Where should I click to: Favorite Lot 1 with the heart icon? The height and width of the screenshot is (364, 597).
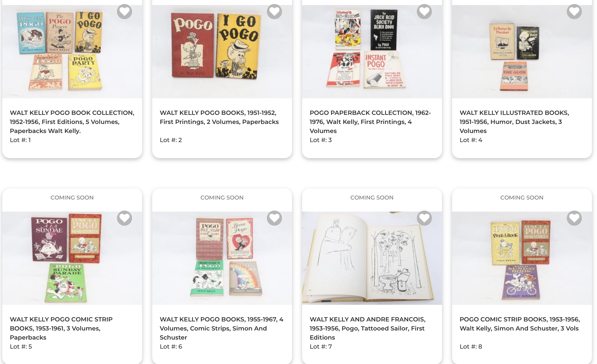124,11
